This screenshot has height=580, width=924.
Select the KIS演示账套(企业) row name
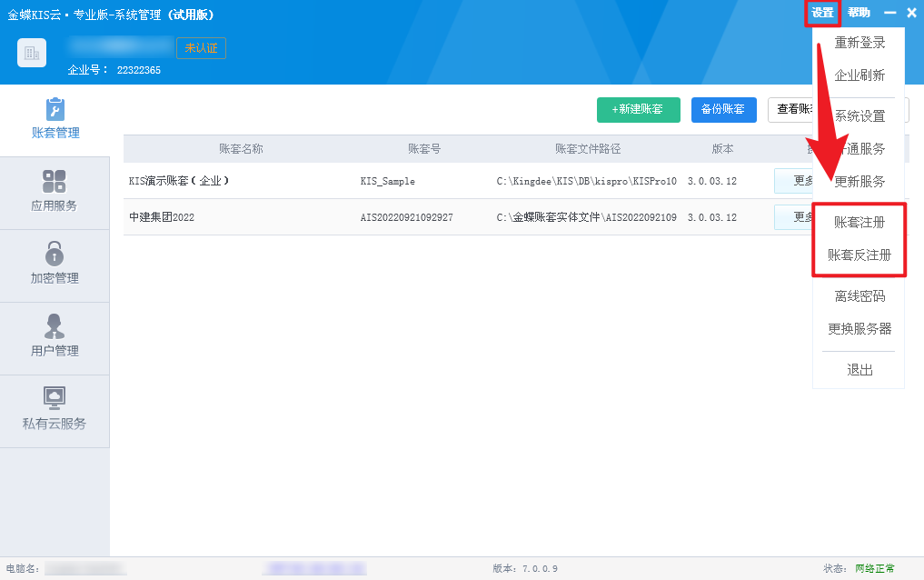click(179, 181)
